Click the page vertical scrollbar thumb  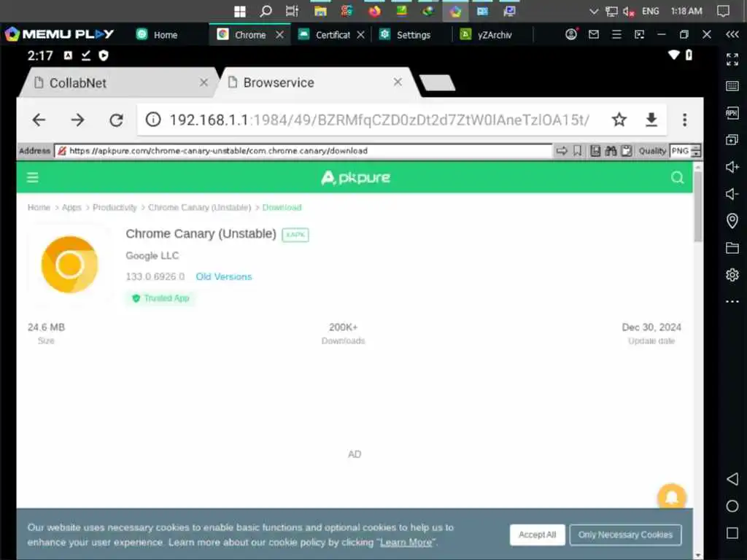coord(697,206)
